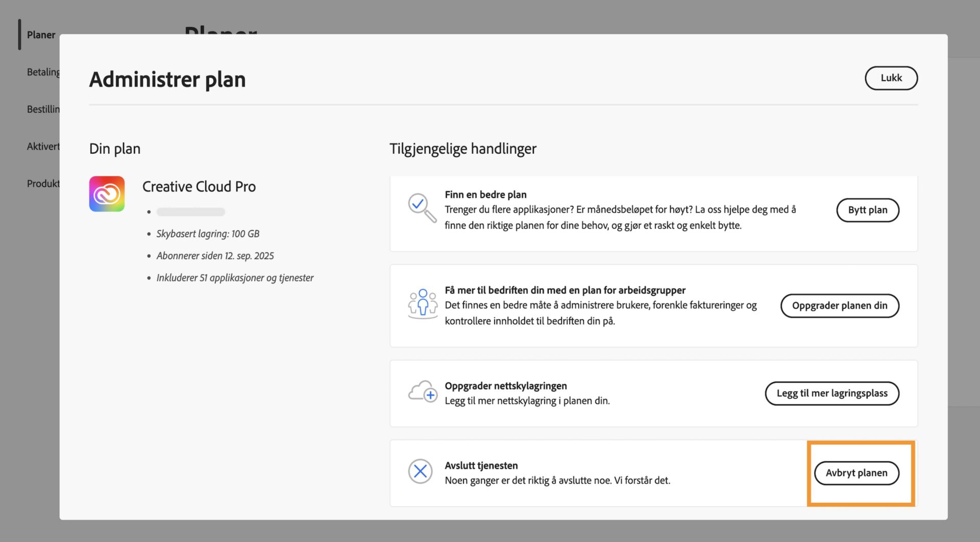Select Planer in the sidebar
The image size is (980, 542).
(x=41, y=35)
